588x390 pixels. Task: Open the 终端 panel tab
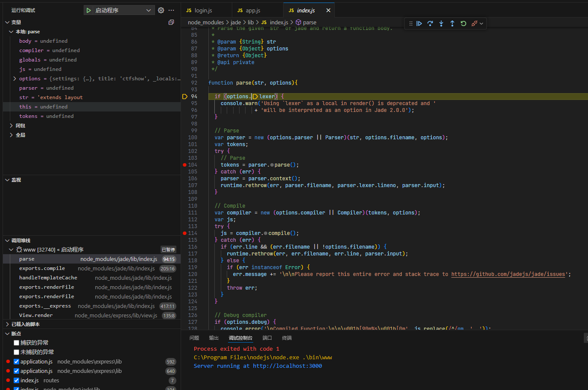tap(287, 338)
